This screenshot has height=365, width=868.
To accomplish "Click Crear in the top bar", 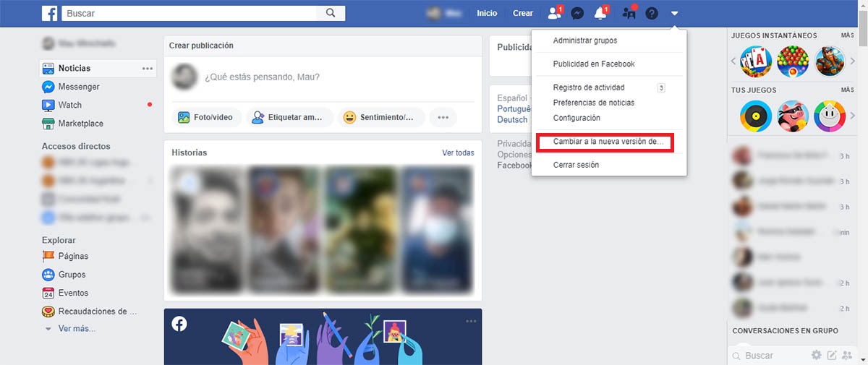I will tap(523, 13).
